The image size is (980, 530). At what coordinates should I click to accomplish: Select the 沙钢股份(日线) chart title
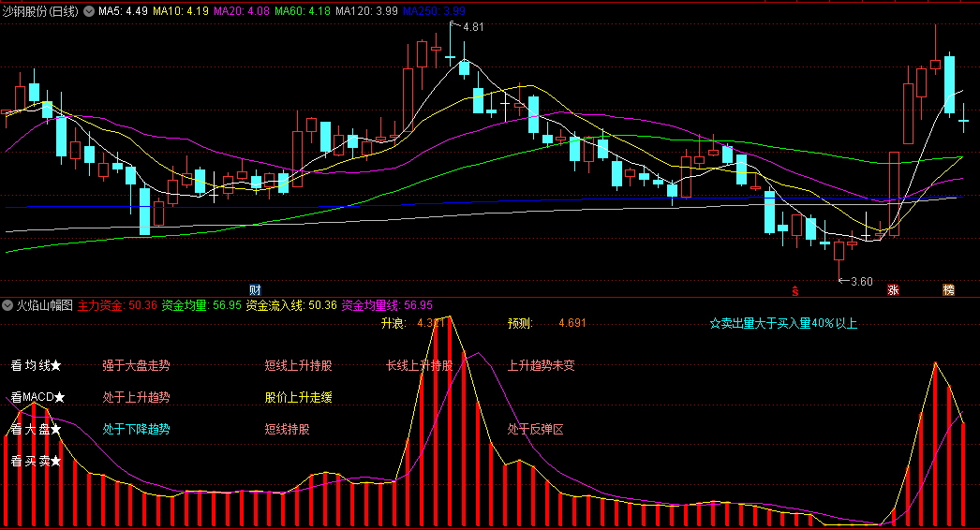pyautogui.click(x=40, y=11)
